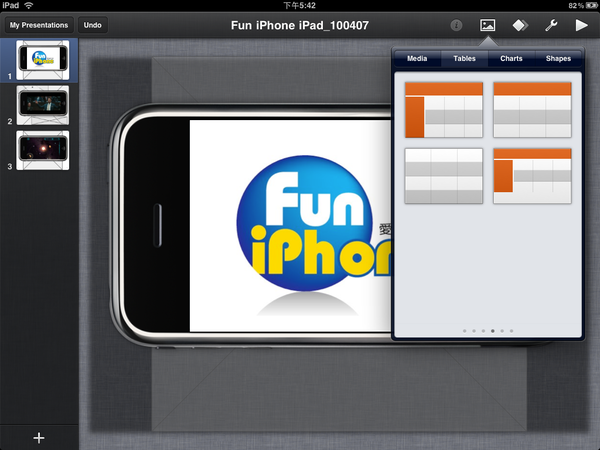Screen dimensions: 600x450
Task: Go back to My Presentations
Action: point(39,25)
